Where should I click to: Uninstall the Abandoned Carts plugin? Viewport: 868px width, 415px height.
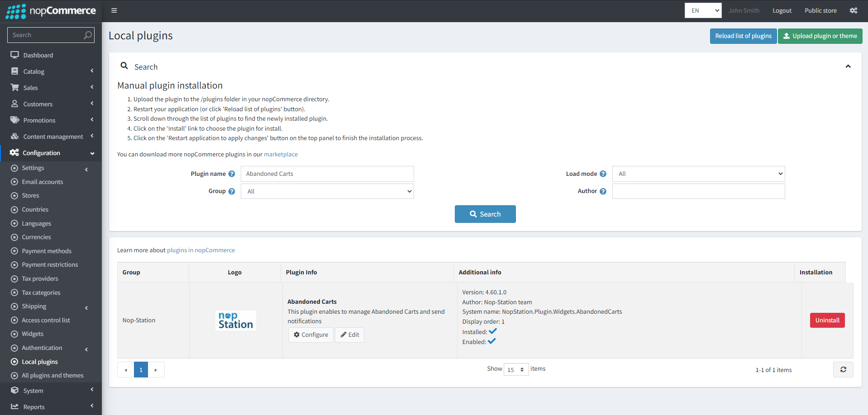click(827, 321)
